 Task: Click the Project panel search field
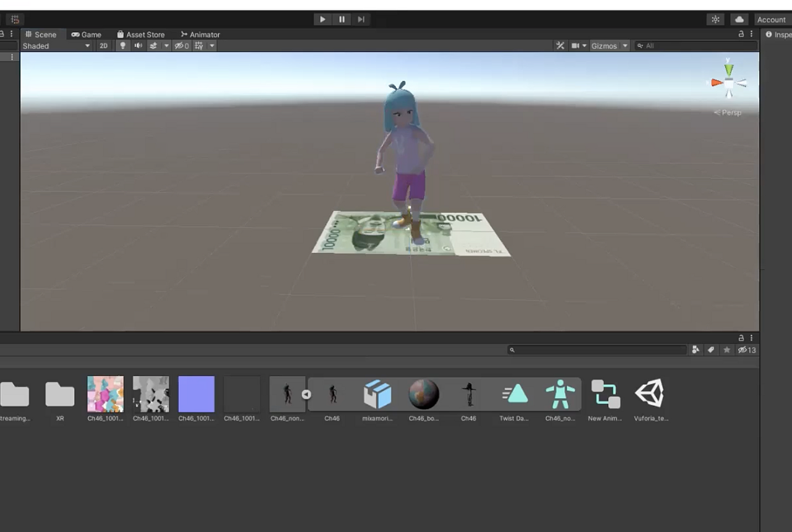(597, 350)
